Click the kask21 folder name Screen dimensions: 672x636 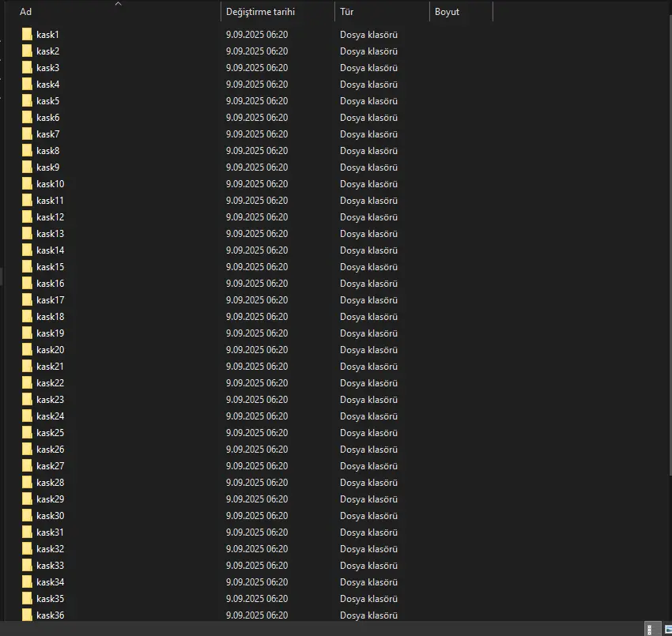(x=50, y=367)
